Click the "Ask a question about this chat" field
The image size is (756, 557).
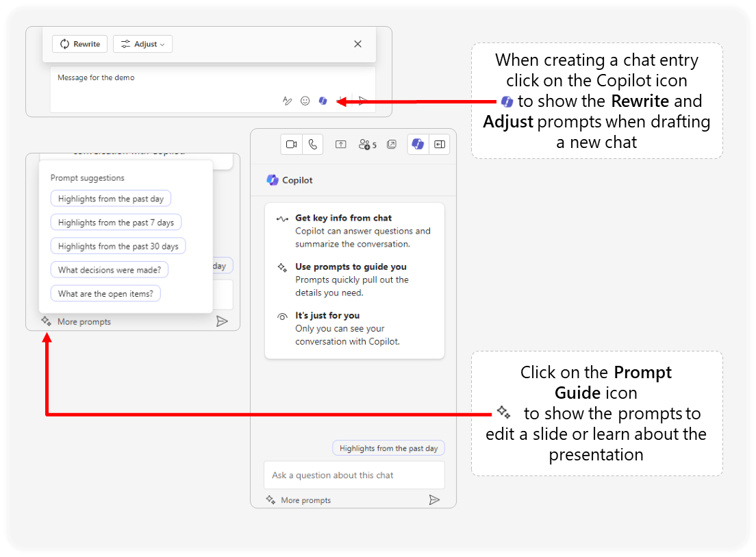click(354, 475)
